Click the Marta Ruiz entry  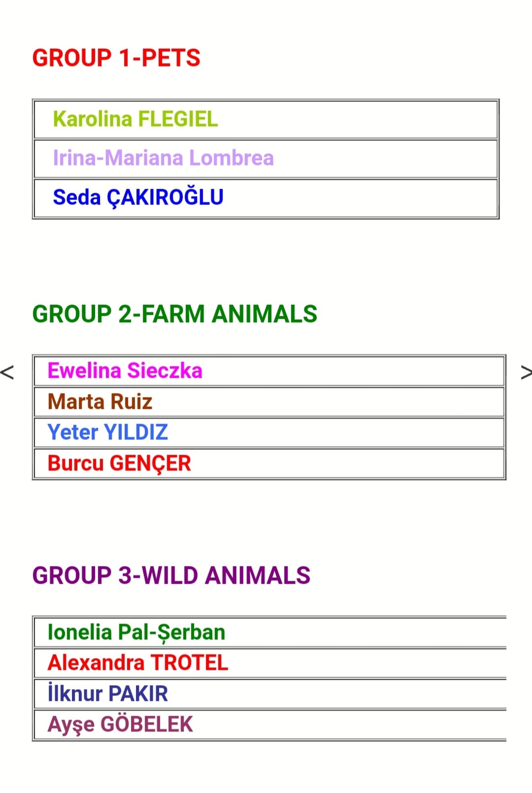(x=100, y=402)
